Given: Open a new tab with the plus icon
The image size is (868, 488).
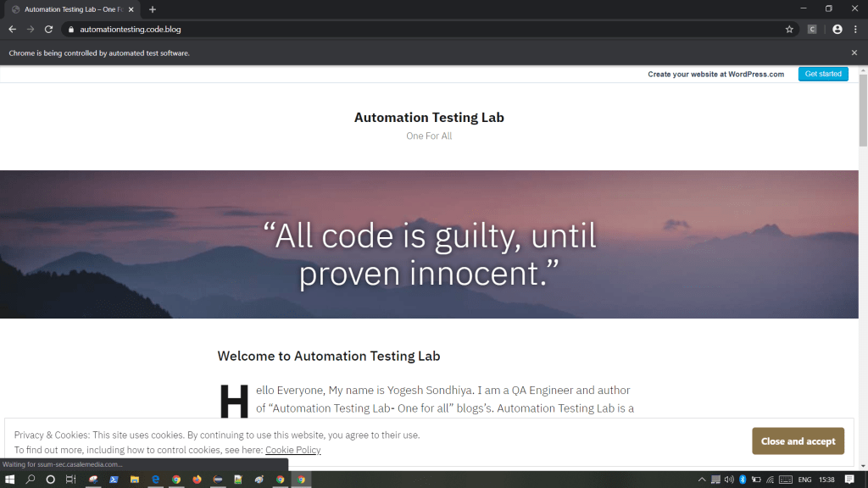Looking at the screenshot, I should (x=153, y=9).
